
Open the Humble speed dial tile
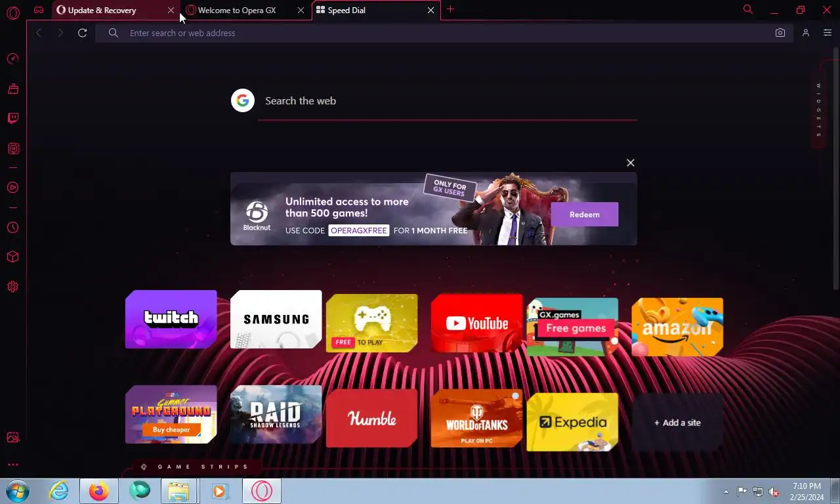(x=371, y=419)
